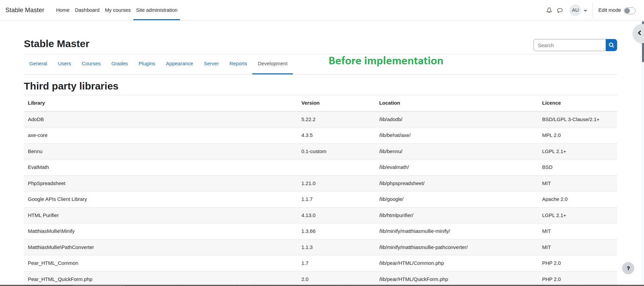Screen dimensions: 644x286
Task: Select the MatthiasMullie\Minify library name
Action: (x=51, y=231)
